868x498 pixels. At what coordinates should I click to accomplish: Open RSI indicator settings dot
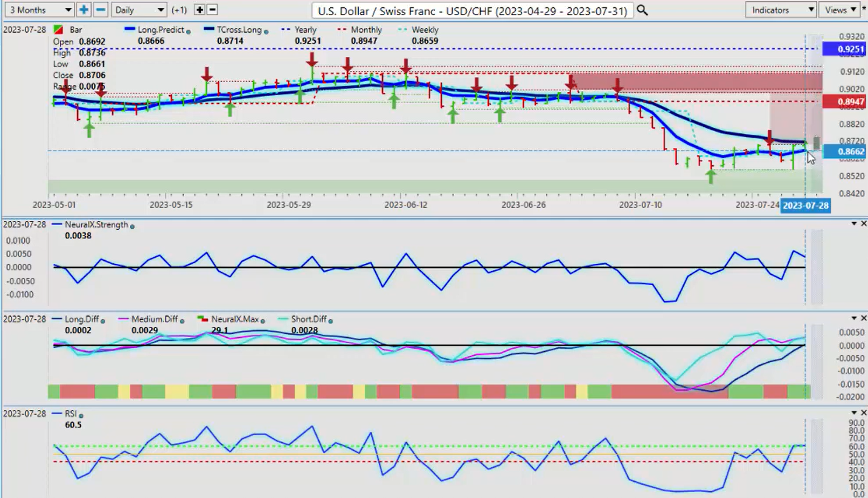coord(81,416)
